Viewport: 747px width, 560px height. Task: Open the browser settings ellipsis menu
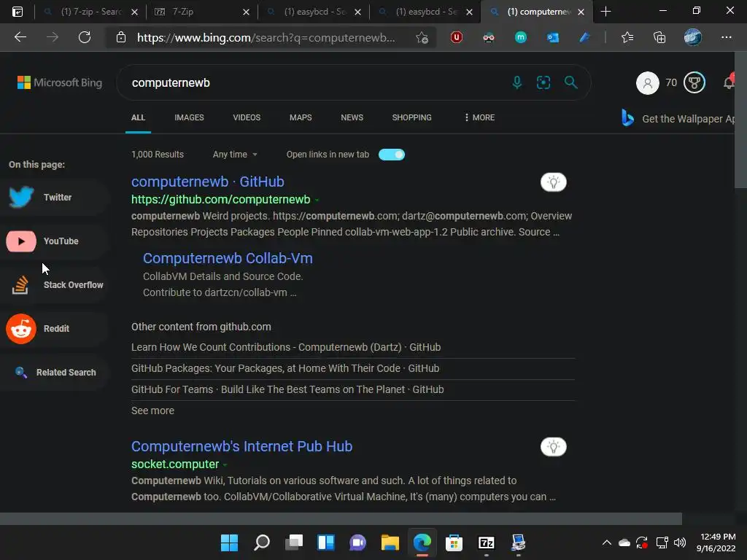(x=726, y=37)
